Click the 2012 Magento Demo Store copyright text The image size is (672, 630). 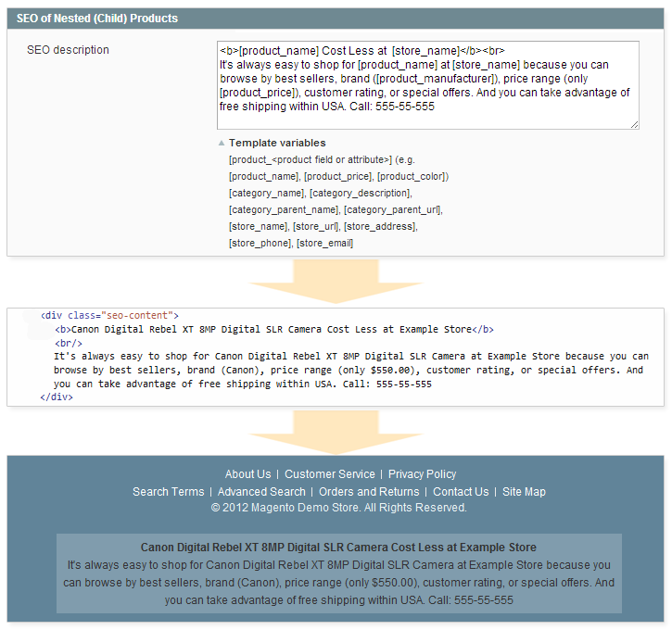[x=338, y=508]
